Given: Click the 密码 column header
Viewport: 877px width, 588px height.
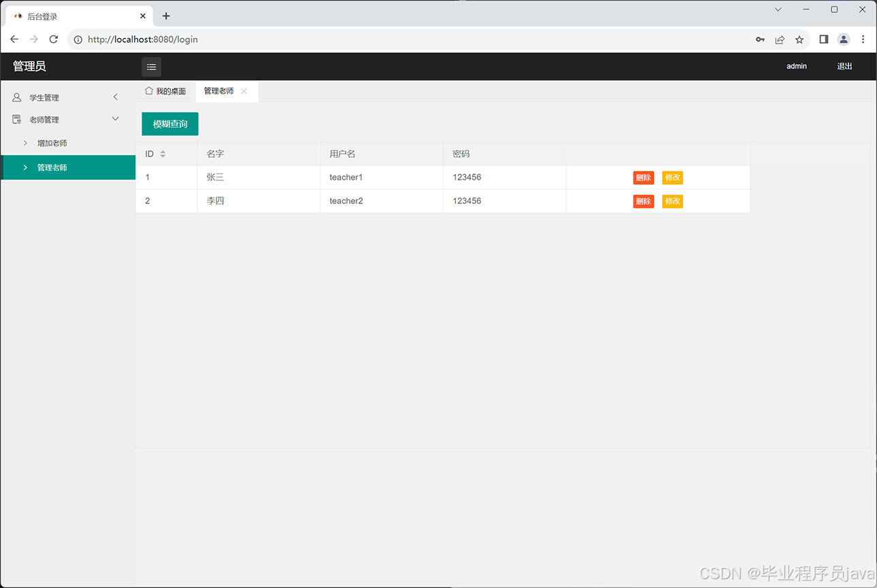Looking at the screenshot, I should click(505, 154).
